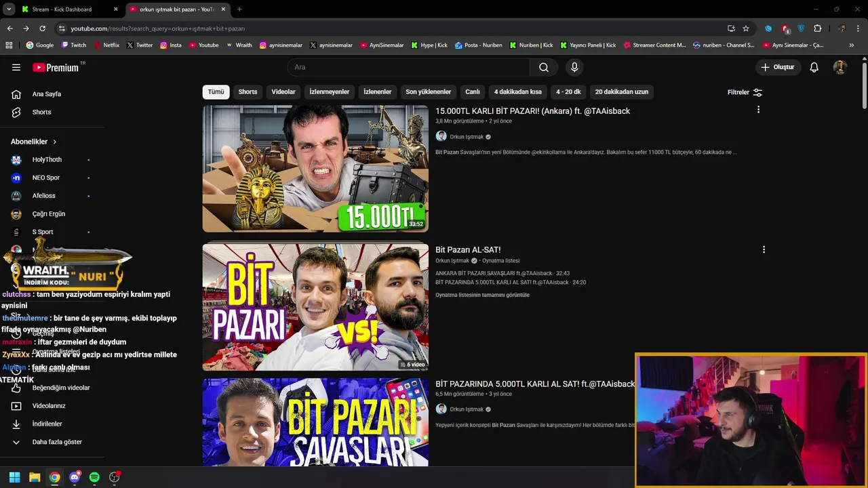Open the account avatar menu
868x488 pixels.
pos(840,67)
